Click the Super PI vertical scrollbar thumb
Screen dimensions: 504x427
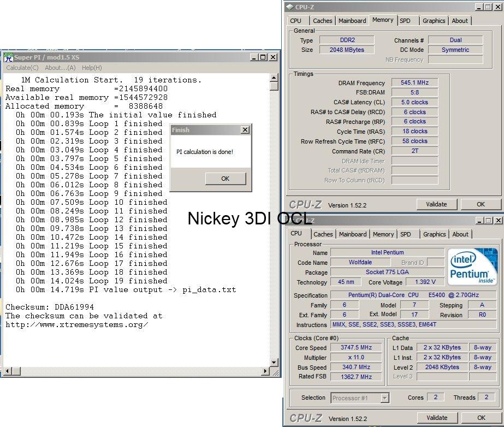click(274, 86)
